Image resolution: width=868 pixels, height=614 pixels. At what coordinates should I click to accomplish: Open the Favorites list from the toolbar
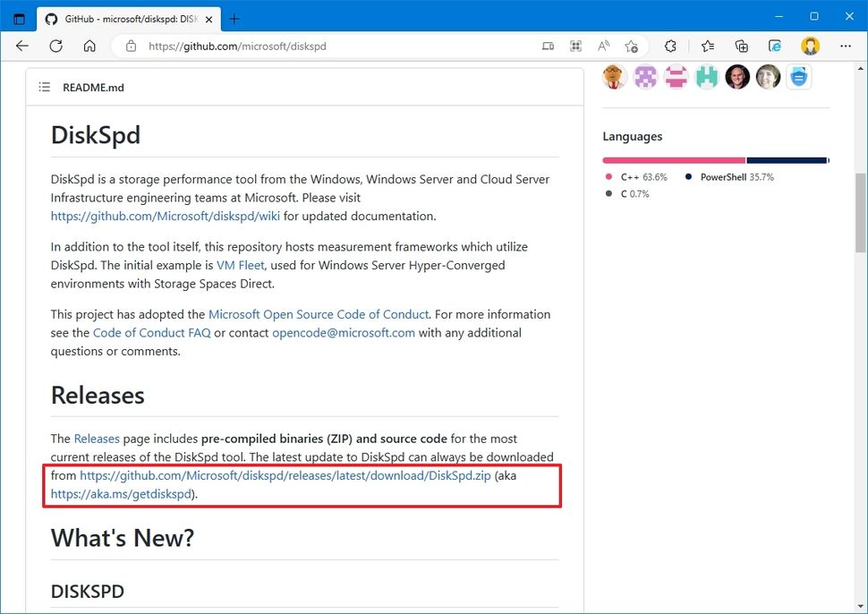click(706, 45)
